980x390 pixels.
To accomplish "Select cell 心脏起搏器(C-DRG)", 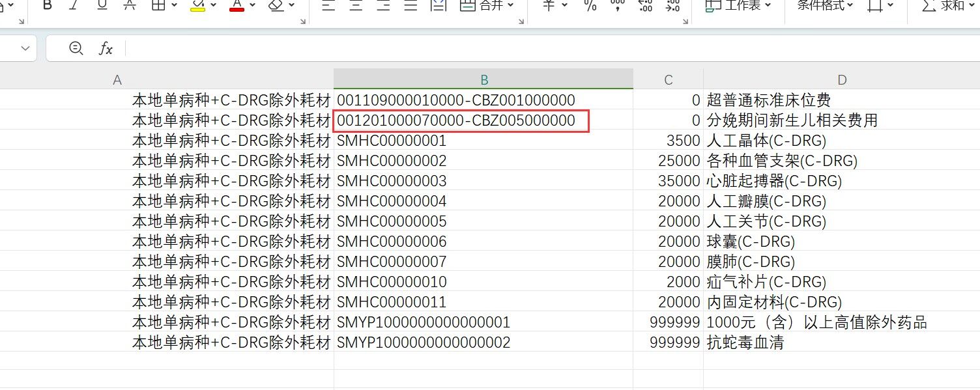I will (842, 181).
